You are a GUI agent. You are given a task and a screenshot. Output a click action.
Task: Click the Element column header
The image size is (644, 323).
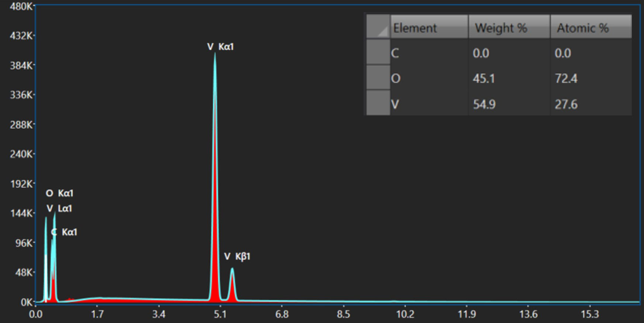(429, 28)
